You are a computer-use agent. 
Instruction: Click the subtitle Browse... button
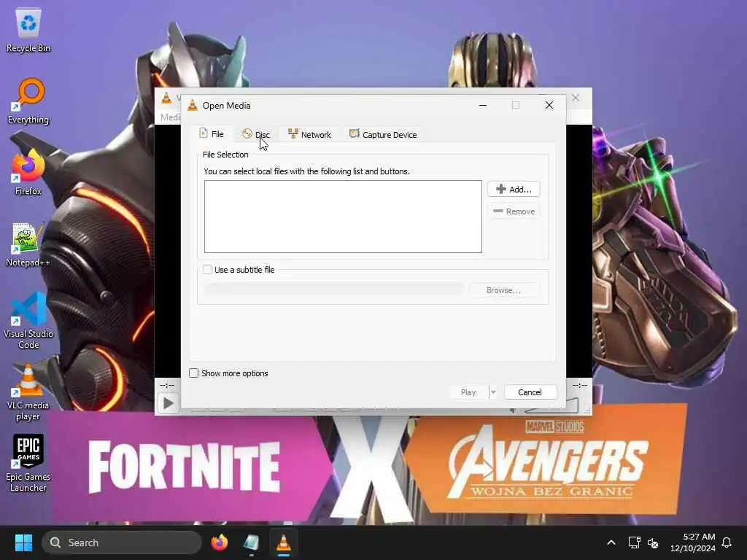pyautogui.click(x=503, y=290)
